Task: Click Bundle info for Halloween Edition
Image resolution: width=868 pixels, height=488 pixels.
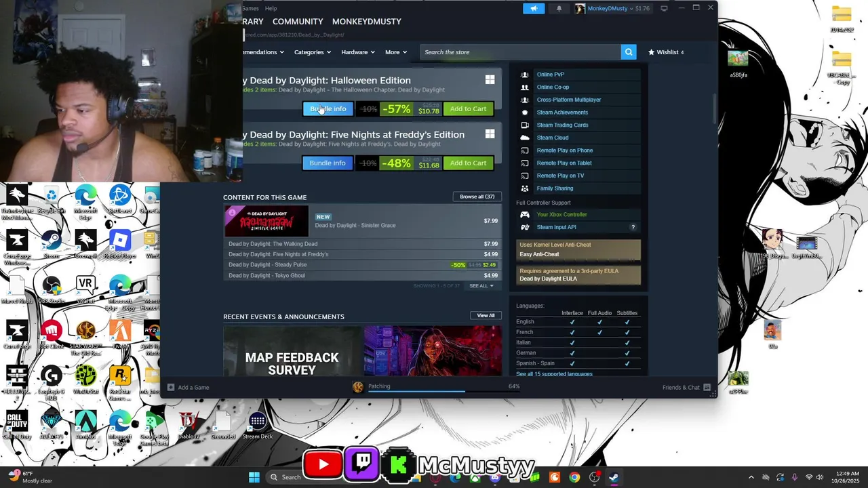Action: 328,108
